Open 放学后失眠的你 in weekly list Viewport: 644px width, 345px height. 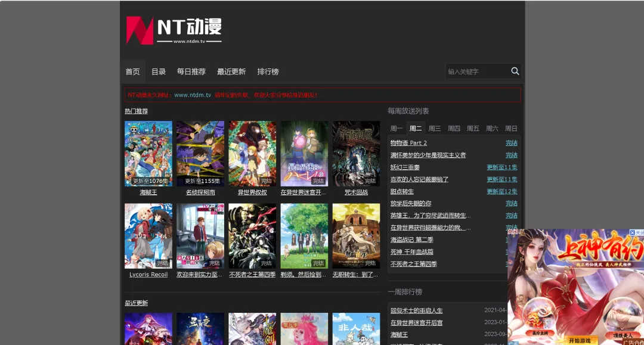411,203
